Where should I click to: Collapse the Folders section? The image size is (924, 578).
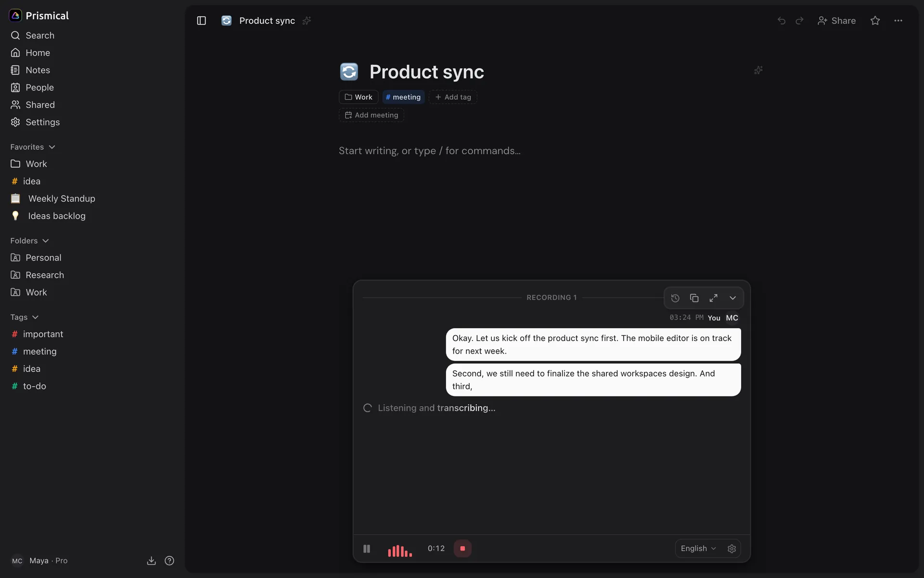tap(29, 241)
